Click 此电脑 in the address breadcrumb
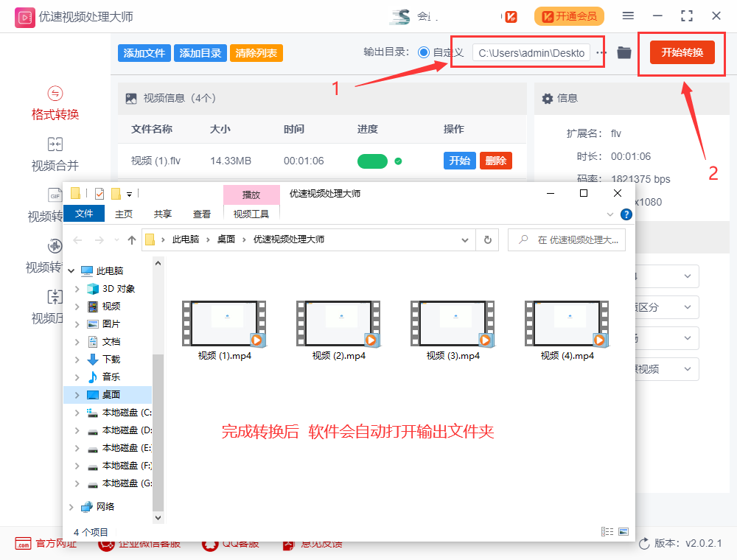The image size is (737, 560). click(185, 239)
